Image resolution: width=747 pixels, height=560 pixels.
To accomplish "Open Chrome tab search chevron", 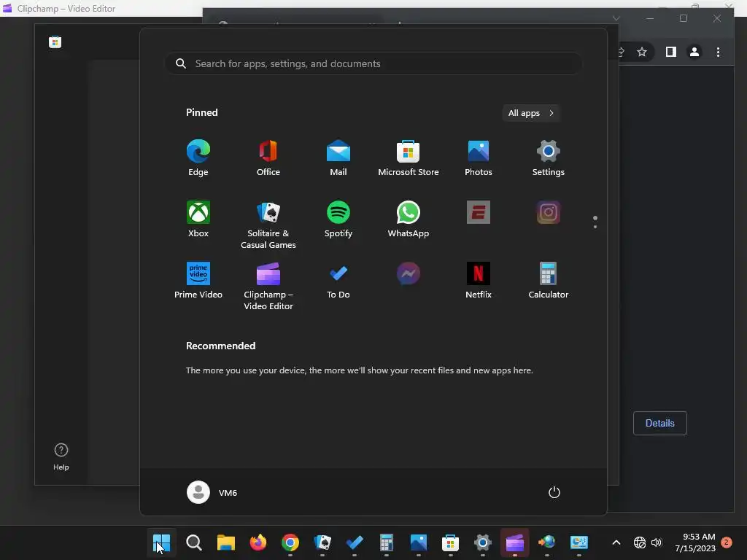I will 616,18.
